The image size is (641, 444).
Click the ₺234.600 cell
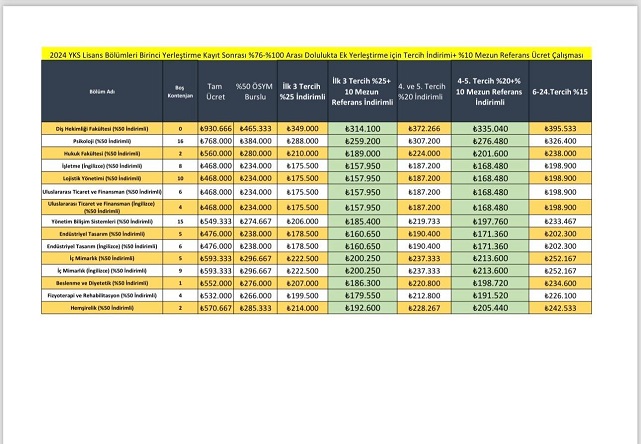click(560, 283)
